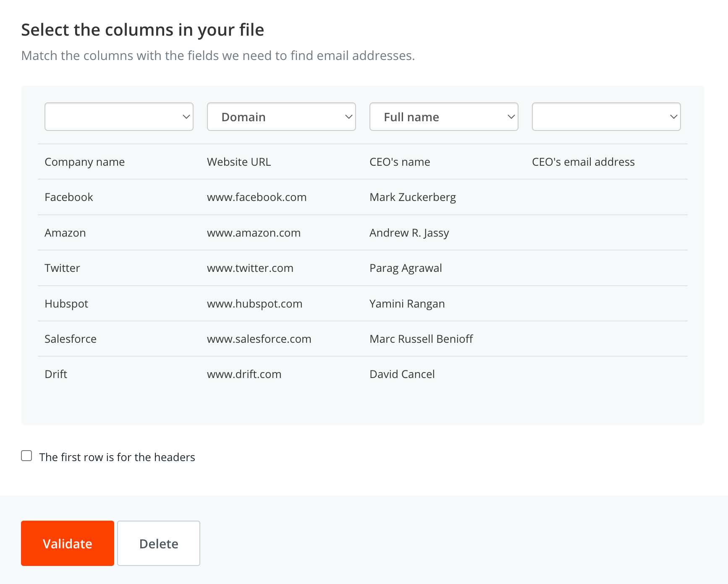Image resolution: width=728 pixels, height=584 pixels.
Task: Open the dropdown above CEO's email address
Action: 606,117
